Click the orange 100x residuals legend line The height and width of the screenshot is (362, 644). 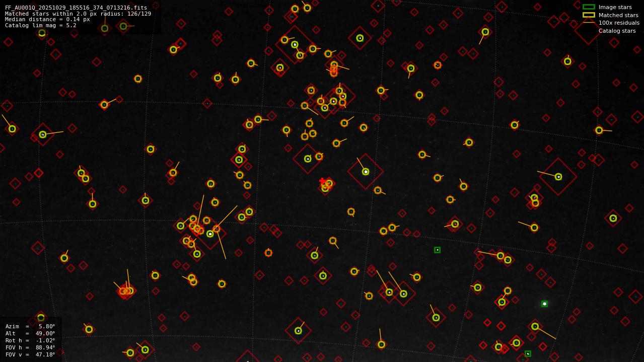point(589,23)
